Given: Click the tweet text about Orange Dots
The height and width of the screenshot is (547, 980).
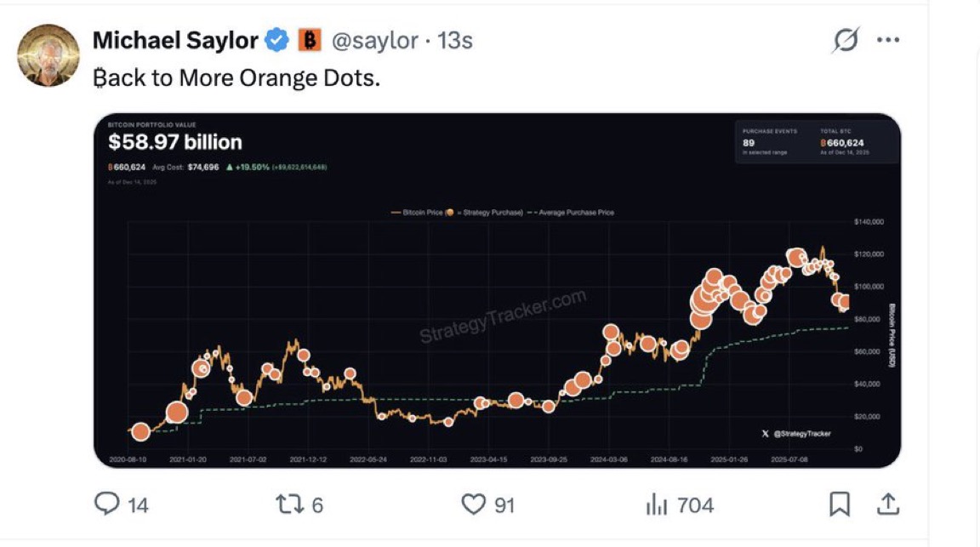Looking at the screenshot, I should (236, 77).
